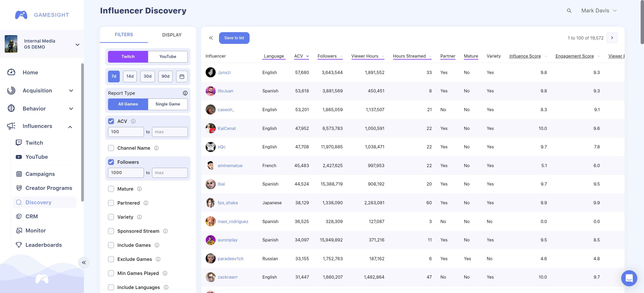Sort by Engagement Score column
Image resolution: width=644 pixels, height=293 pixels.
click(577, 56)
